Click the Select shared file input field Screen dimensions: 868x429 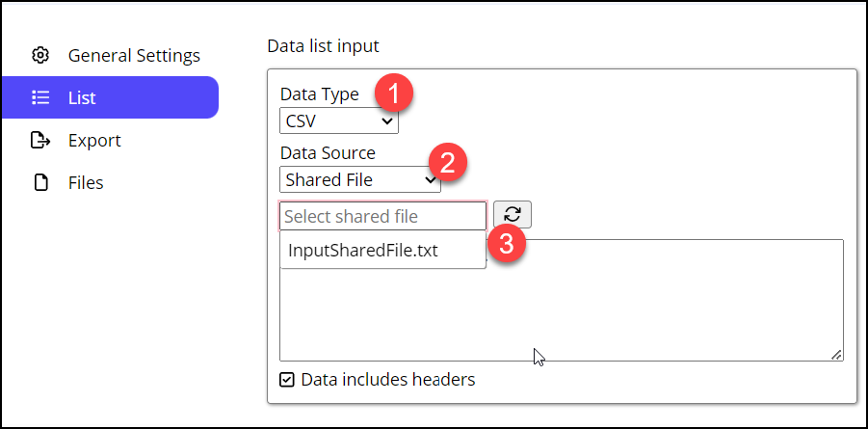(383, 216)
